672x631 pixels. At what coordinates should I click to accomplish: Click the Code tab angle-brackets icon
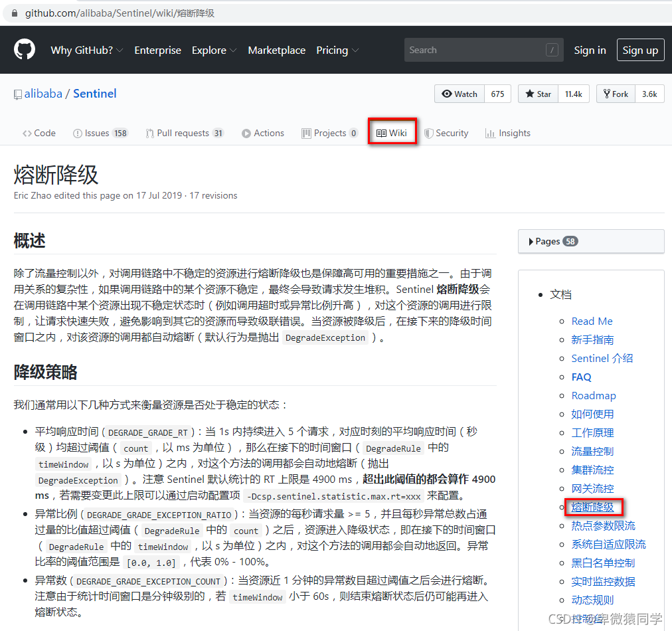pos(27,134)
